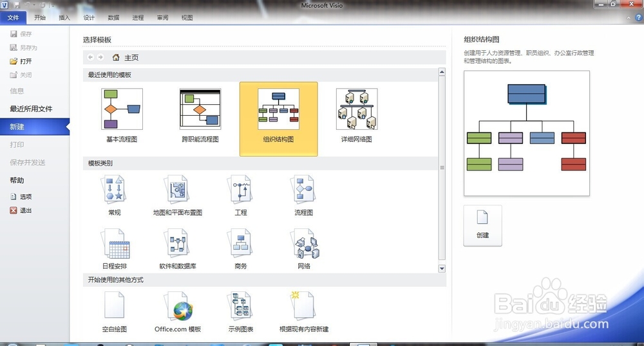This screenshot has height=346, width=644.
Task: Open the 商务 template category
Action: pyautogui.click(x=241, y=250)
